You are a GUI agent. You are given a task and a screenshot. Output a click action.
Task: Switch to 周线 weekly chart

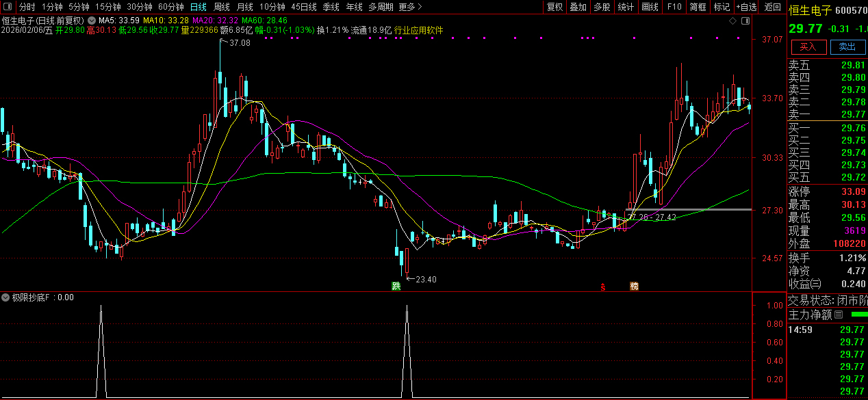click(222, 7)
